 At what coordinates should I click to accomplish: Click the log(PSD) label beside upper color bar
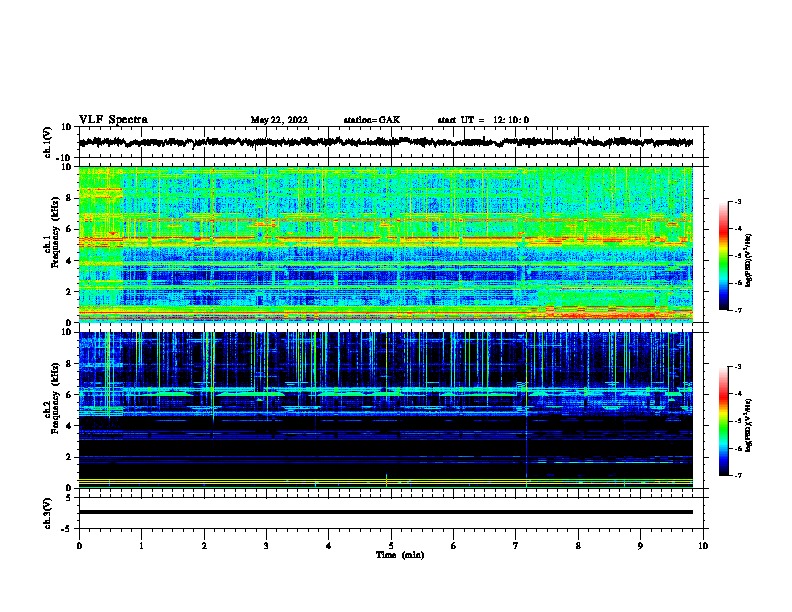[x=748, y=260]
